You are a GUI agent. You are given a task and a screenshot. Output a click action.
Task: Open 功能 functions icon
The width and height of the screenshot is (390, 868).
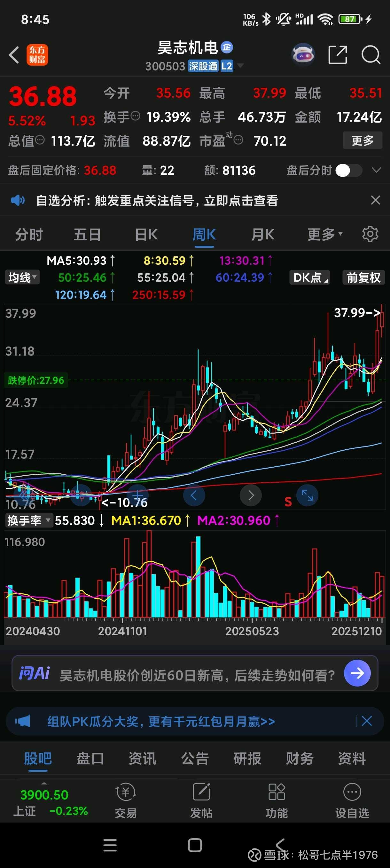277,800
